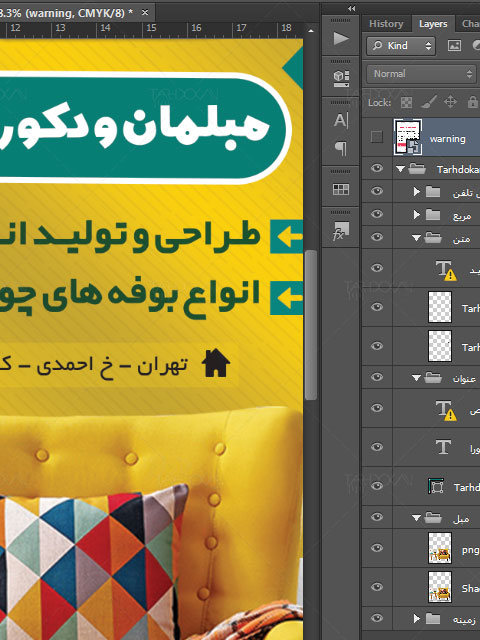Open the 3D panel cube icon
Image resolution: width=480 pixels, height=640 pixels.
(x=341, y=78)
